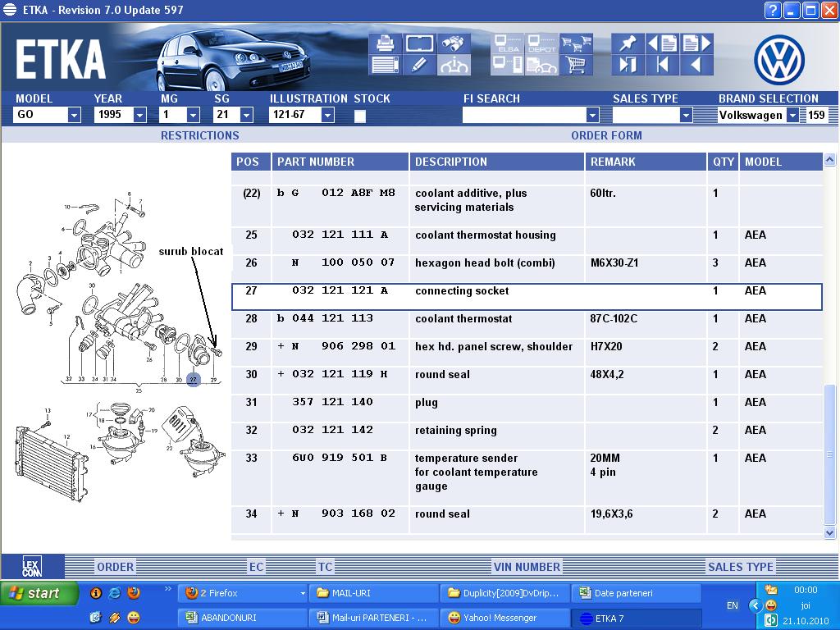The image size is (840, 630).
Task: Go to next page with right-arrow document icon
Action: tap(696, 43)
